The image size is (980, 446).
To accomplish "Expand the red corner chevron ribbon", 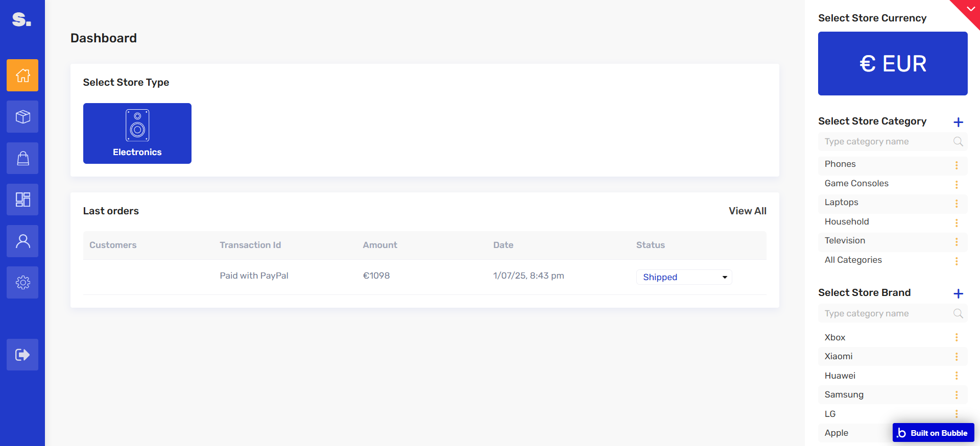I will (970, 9).
